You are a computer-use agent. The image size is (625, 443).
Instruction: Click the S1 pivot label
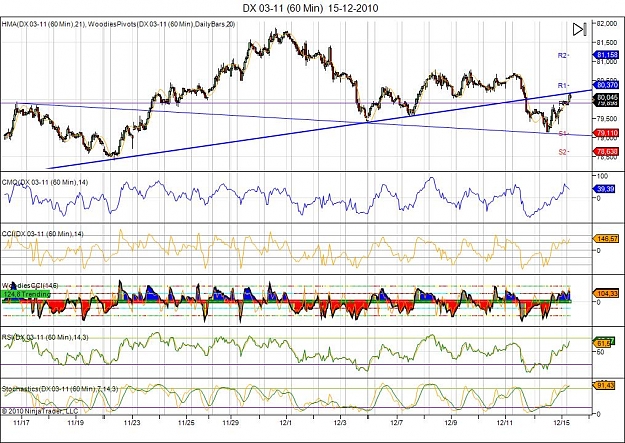562,134
